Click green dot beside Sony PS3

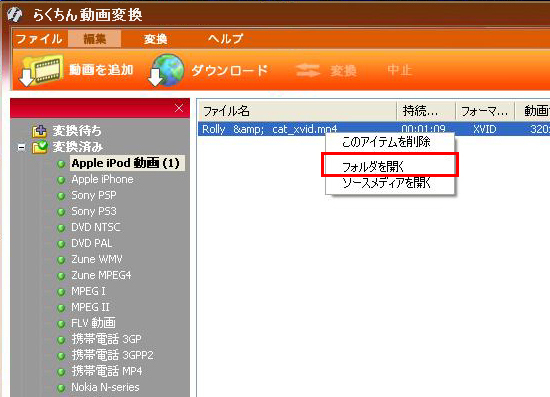point(61,212)
